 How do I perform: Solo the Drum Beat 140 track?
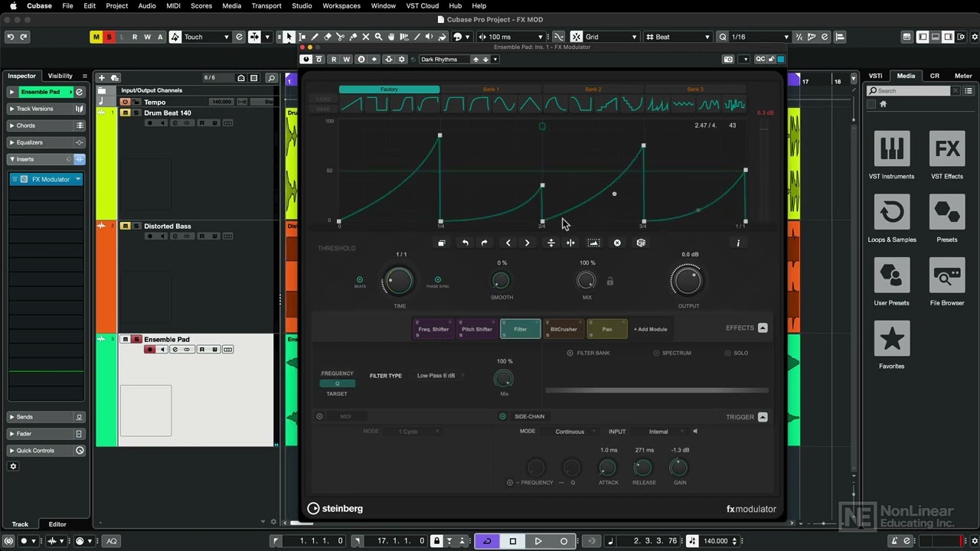137,112
